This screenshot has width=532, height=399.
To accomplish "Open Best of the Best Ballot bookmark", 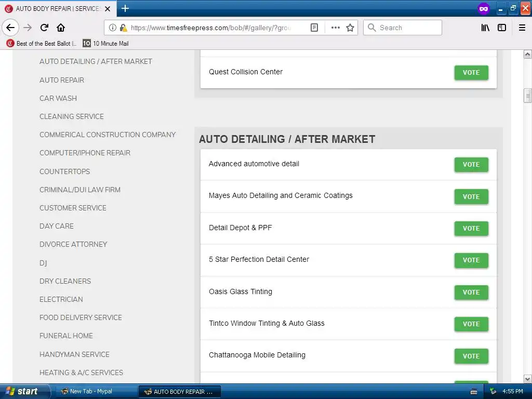I will [x=42, y=44].
